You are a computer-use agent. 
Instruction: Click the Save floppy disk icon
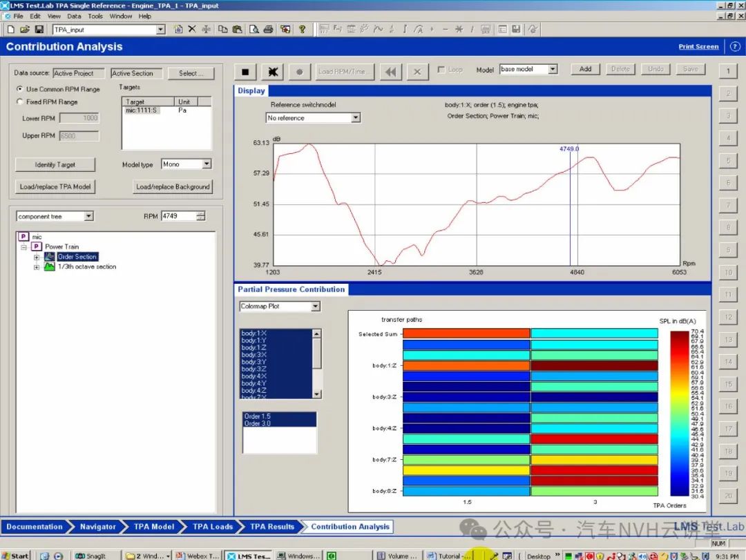pos(39,30)
